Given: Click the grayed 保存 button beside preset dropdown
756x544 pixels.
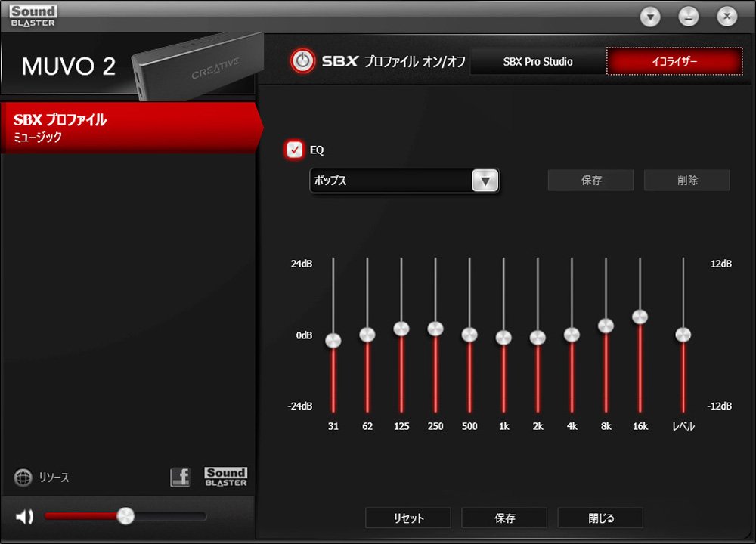Looking at the screenshot, I should pos(590,181).
